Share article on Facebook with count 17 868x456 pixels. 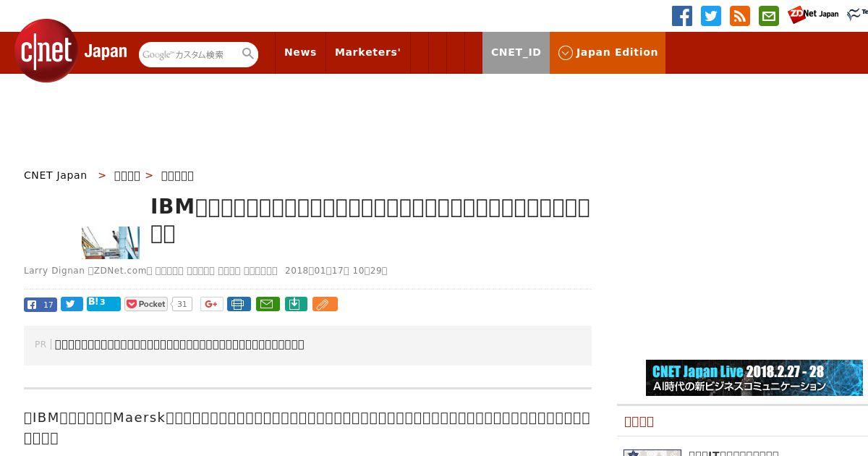coord(41,305)
